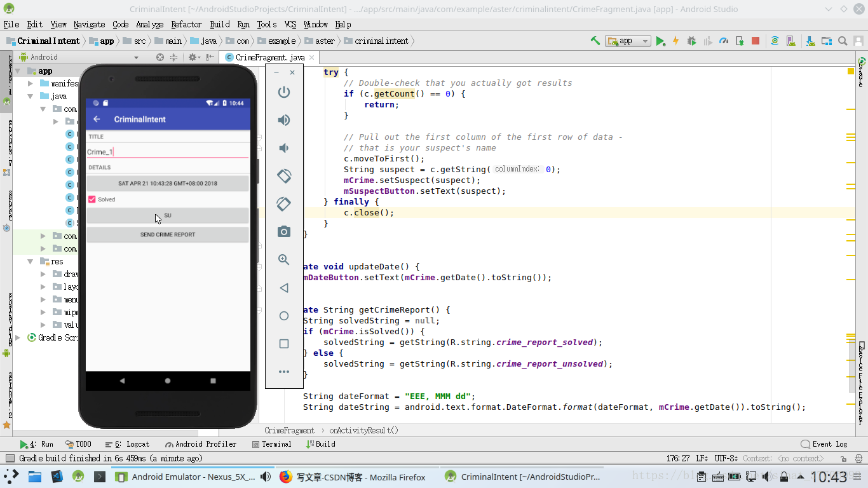This screenshot has height=488, width=868.
Task: Collapse the res folder node
Action: [31, 261]
